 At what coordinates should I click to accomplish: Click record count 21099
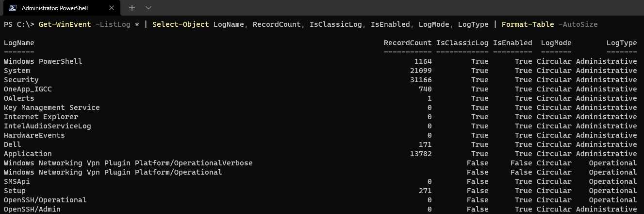[421, 71]
